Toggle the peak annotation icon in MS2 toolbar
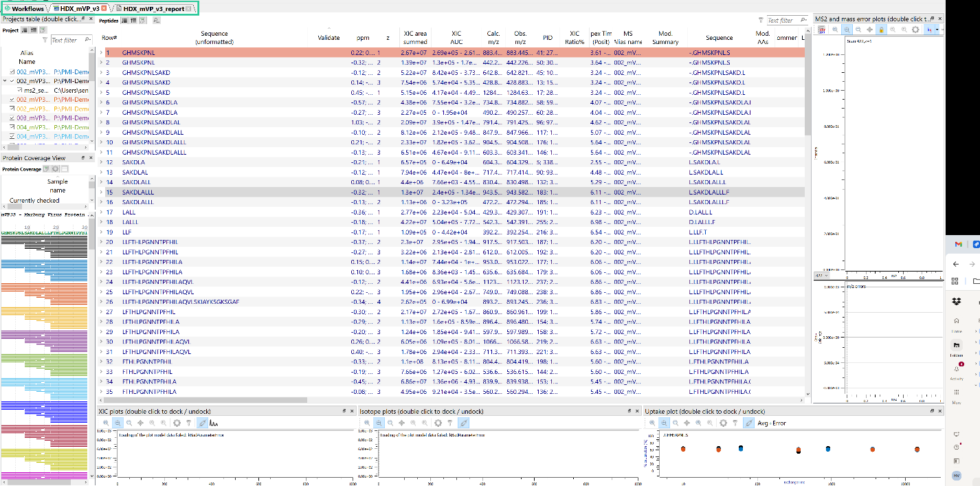 929,30
